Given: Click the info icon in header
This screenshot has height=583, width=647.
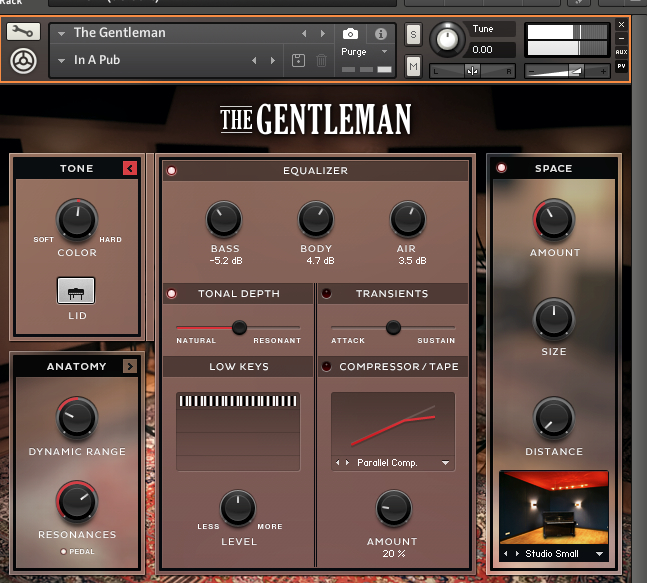Looking at the screenshot, I should click(381, 34).
